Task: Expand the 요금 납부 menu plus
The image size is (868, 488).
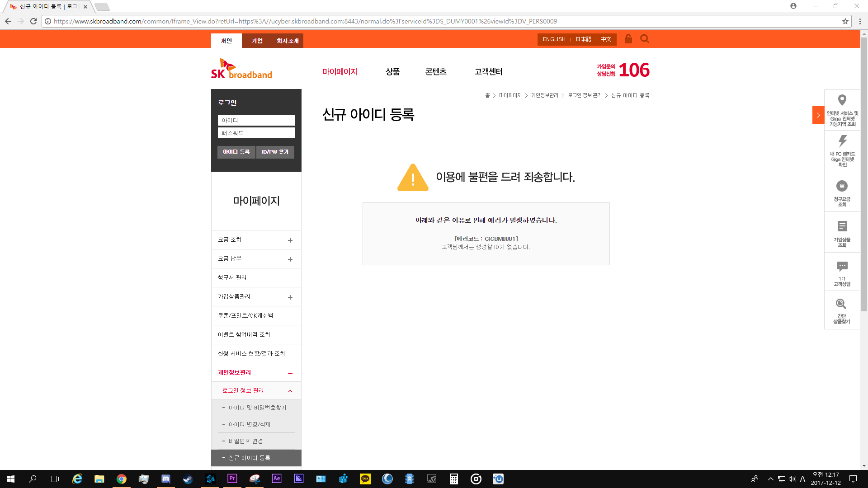Action: 290,259
